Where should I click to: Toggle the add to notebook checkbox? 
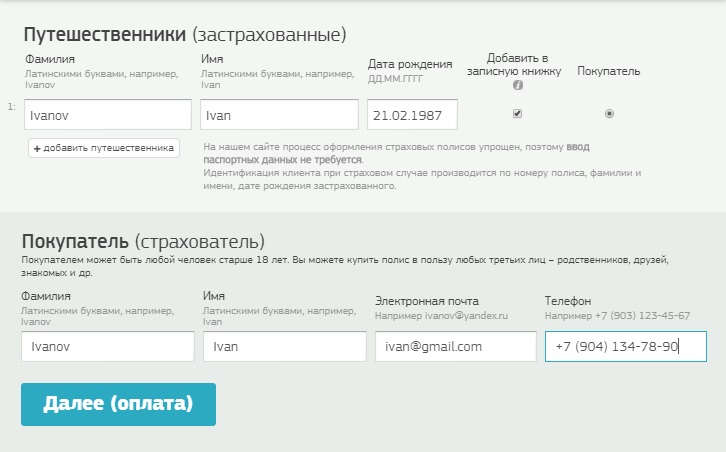(x=517, y=113)
